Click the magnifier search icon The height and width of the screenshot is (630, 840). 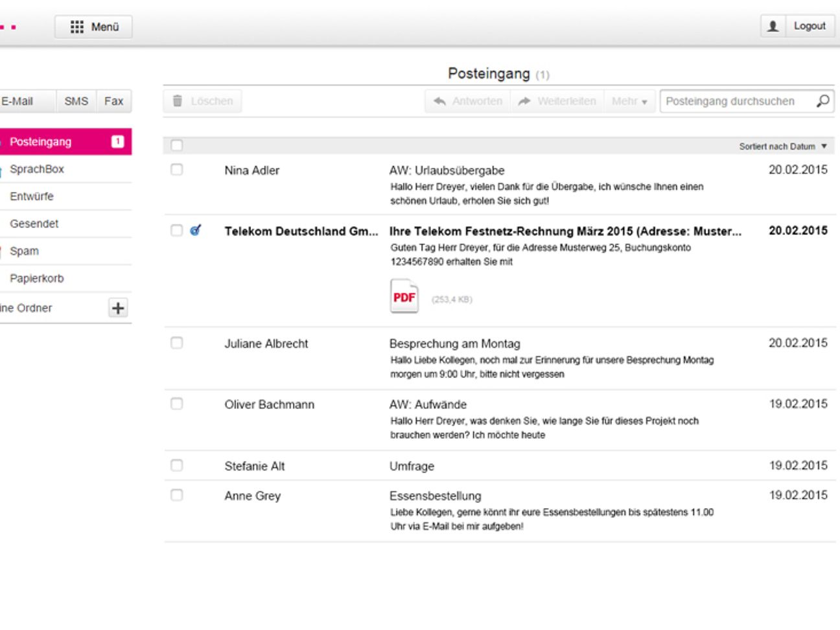point(822,101)
